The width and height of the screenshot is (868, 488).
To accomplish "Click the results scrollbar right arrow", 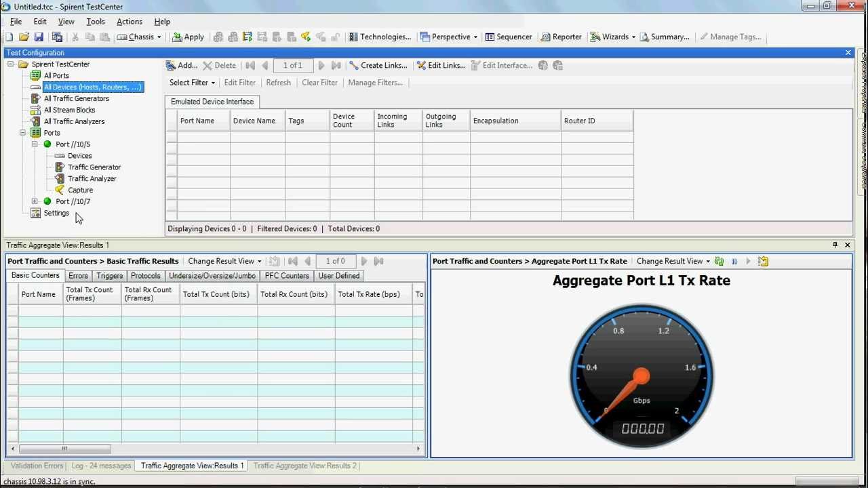I will click(x=418, y=449).
